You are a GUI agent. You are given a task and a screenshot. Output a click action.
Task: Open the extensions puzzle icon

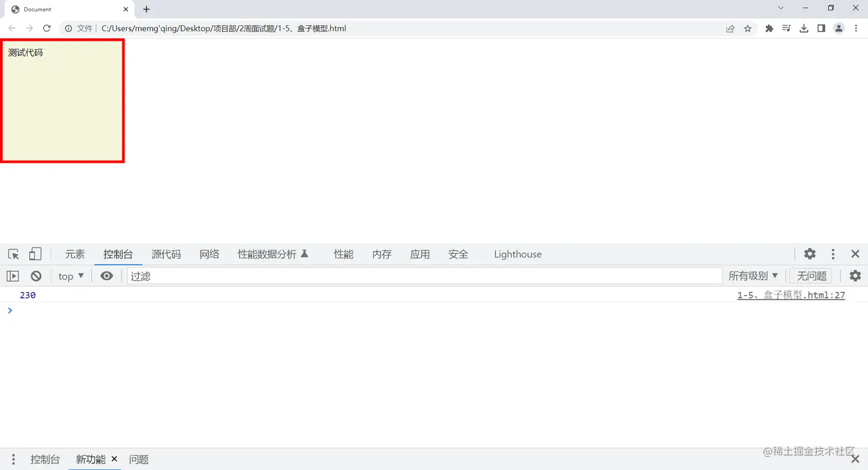click(x=769, y=28)
